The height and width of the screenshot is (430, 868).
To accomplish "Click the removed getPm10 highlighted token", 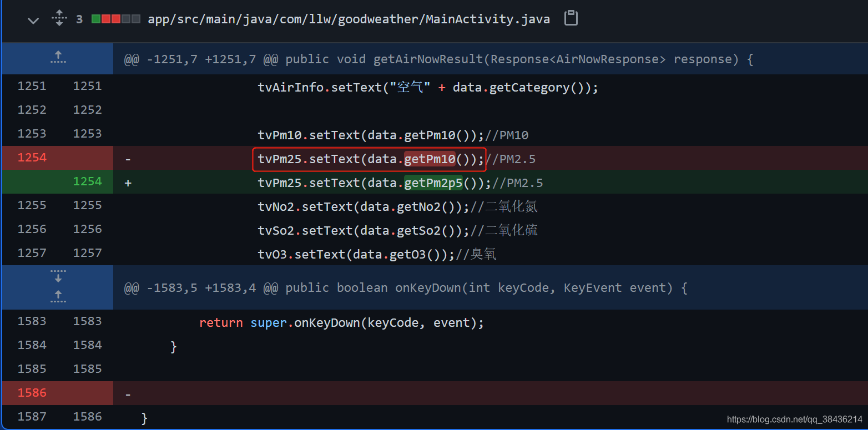I will click(x=430, y=159).
